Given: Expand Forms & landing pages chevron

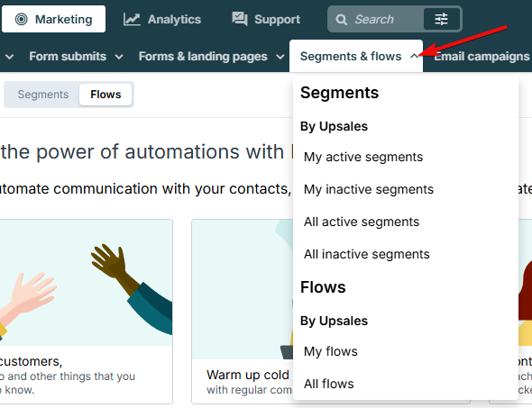Looking at the screenshot, I should [280, 57].
